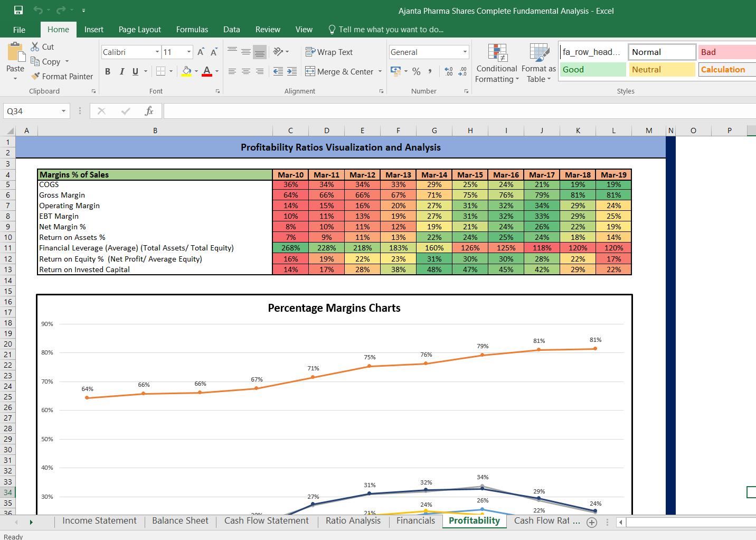Open the File menu
This screenshot has width=756, height=540.
click(x=20, y=30)
